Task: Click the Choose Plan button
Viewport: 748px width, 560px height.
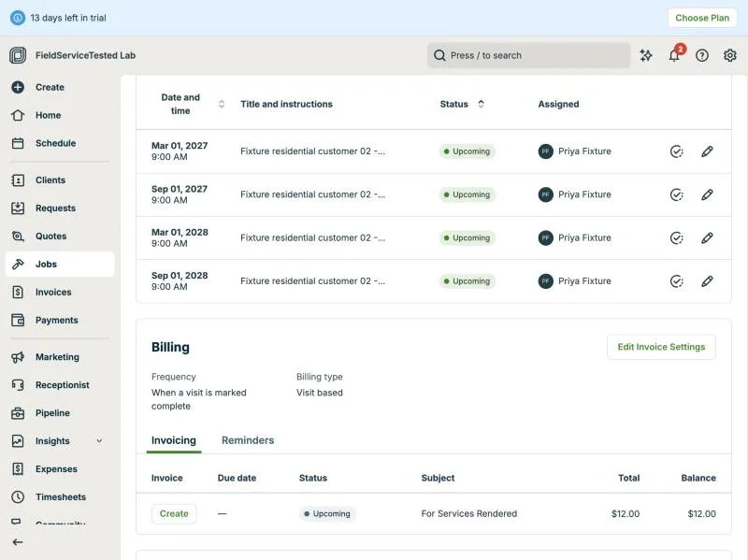Action: tap(702, 18)
